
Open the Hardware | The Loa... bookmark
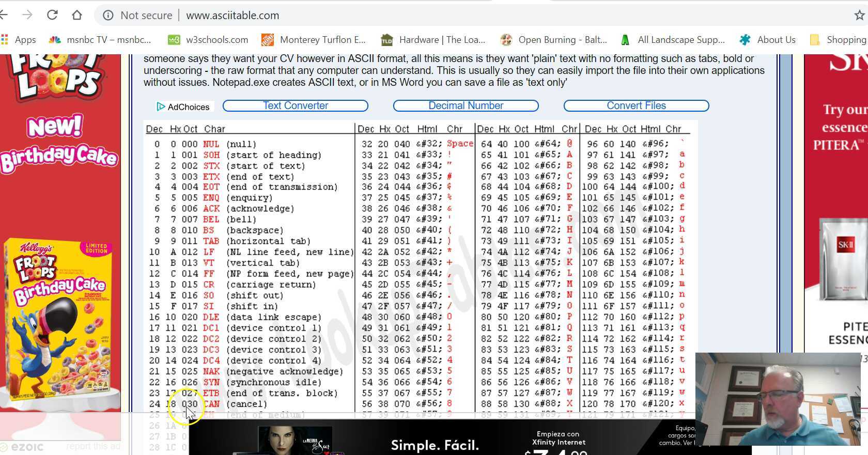pos(433,40)
